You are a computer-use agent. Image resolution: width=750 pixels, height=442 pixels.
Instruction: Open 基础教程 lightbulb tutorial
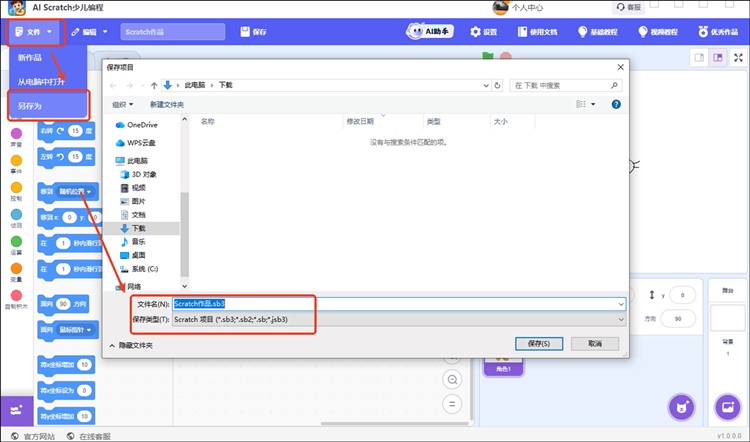[598, 32]
